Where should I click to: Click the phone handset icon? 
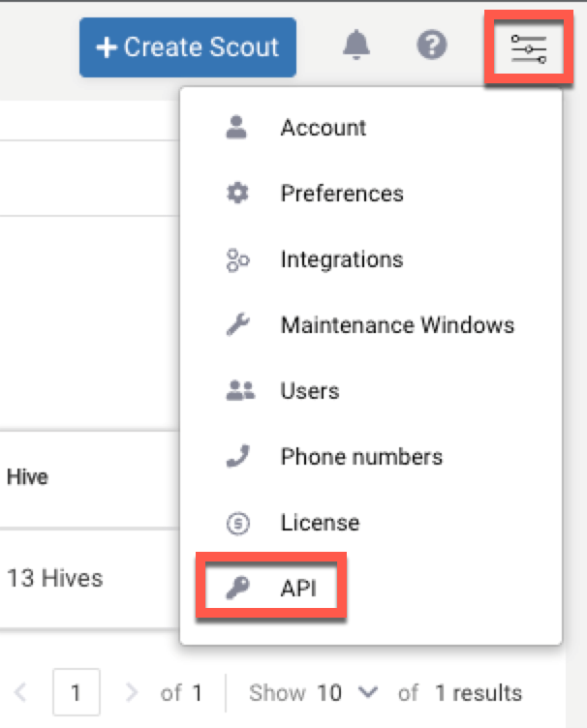237,456
